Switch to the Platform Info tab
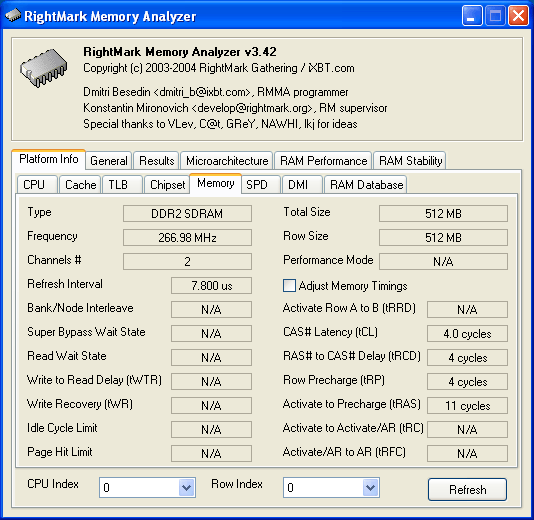 click(48, 159)
